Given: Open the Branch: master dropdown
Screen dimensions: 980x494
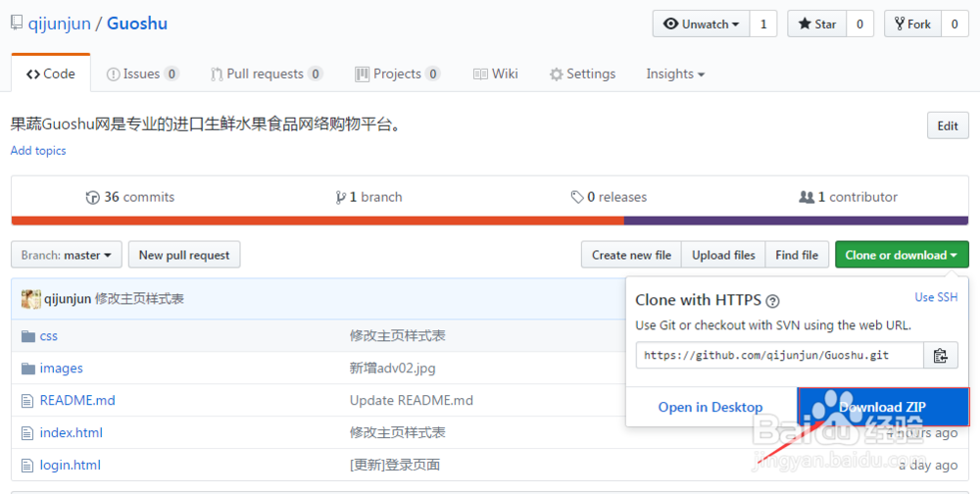Looking at the screenshot, I should [x=67, y=255].
